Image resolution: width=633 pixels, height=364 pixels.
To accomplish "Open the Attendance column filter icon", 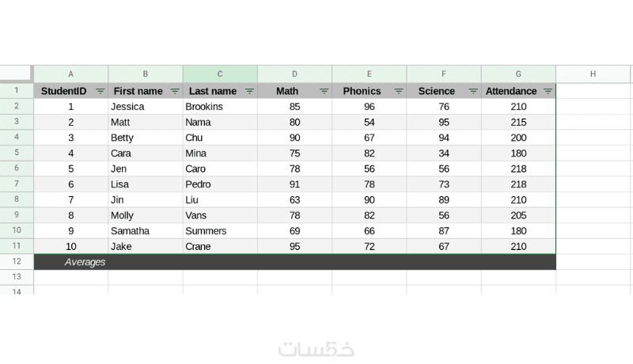I will tap(548, 91).
